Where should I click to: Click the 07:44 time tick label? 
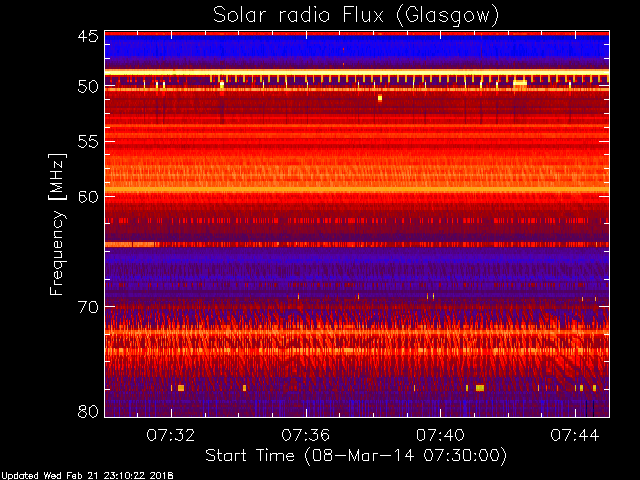[x=575, y=435]
